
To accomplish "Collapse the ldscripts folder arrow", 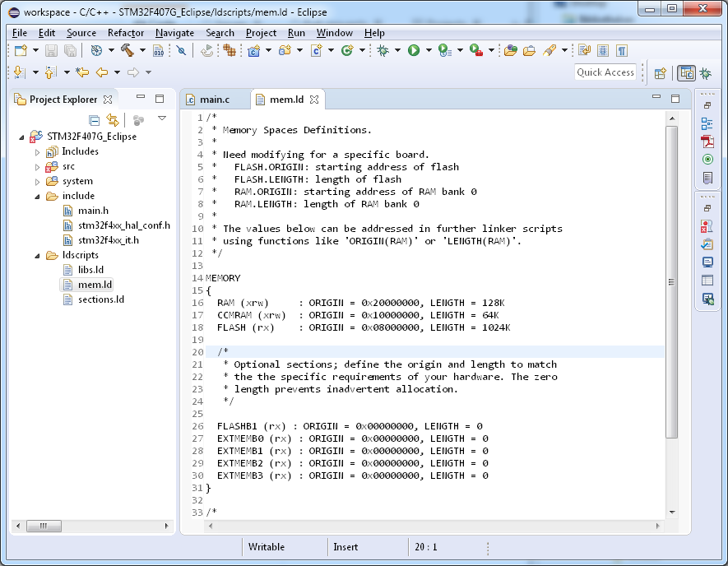I will pyautogui.click(x=37, y=256).
